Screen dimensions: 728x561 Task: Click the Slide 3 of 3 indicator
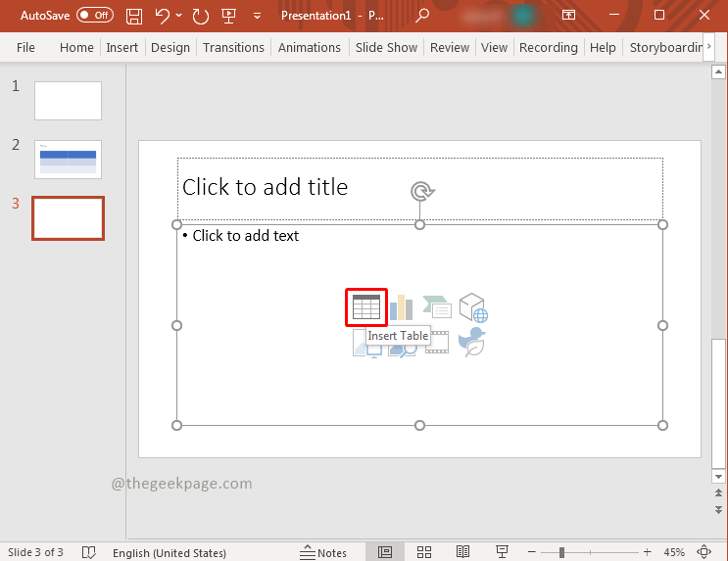35,552
